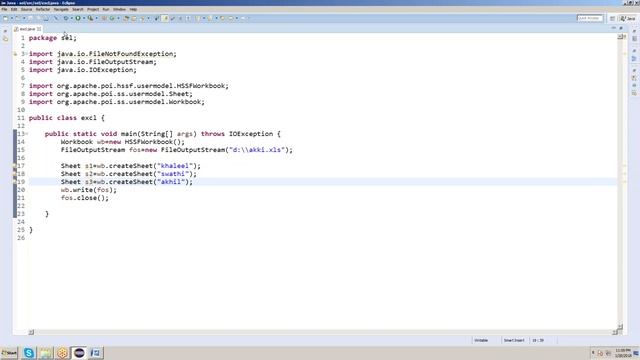Collapse the main method fold at line 13
Image resolution: width=640 pixels, height=360 pixels.
tap(26, 134)
